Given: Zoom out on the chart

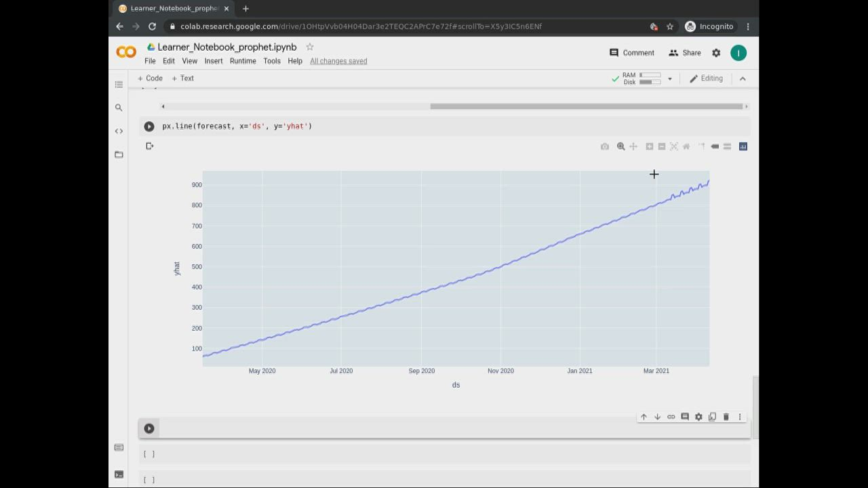Looking at the screenshot, I should pos(662,146).
